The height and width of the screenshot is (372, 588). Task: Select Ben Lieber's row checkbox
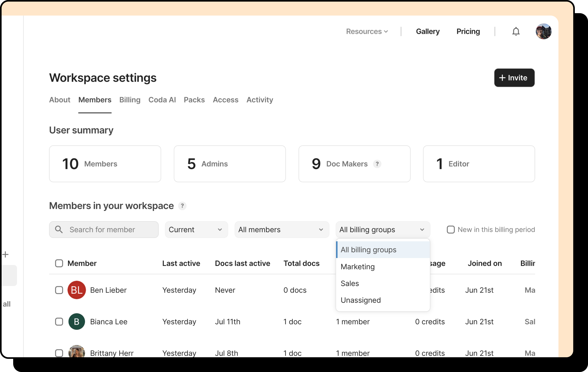(x=59, y=290)
